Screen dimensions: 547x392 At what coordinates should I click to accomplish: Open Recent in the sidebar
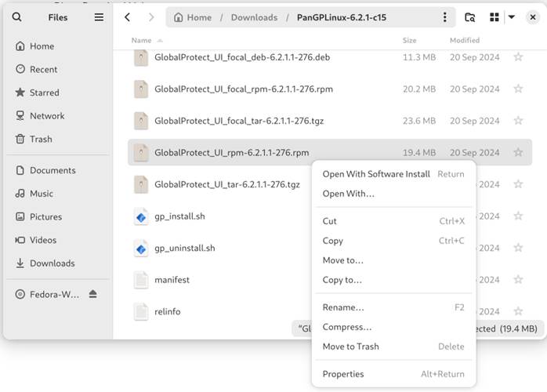(57, 69)
